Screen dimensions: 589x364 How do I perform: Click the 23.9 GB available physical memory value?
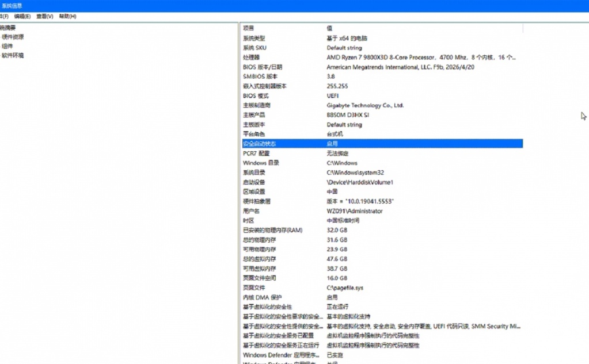tap(337, 250)
